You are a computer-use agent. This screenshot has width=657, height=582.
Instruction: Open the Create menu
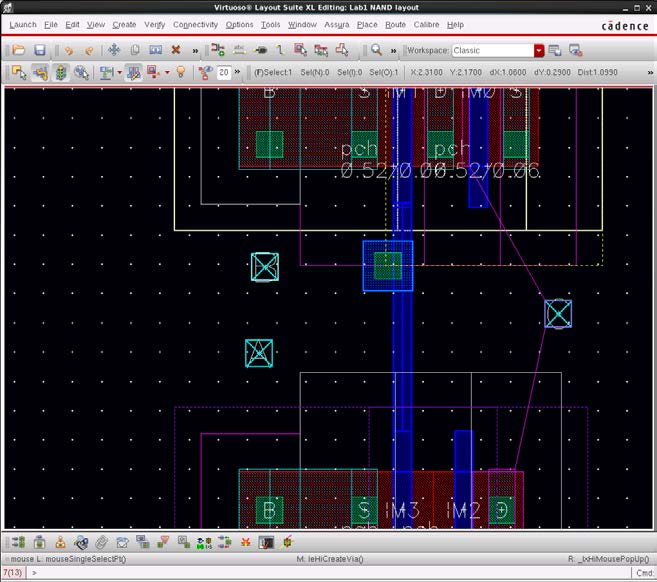pos(124,25)
